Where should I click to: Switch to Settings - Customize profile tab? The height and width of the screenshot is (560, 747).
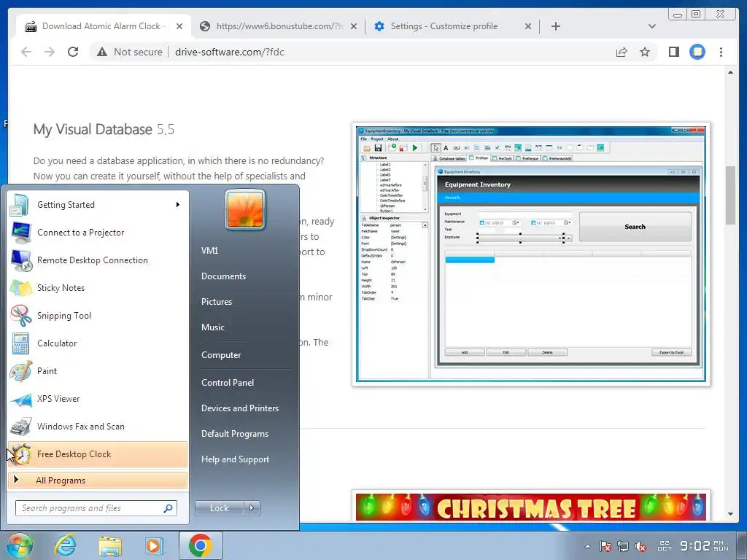[x=452, y=26]
